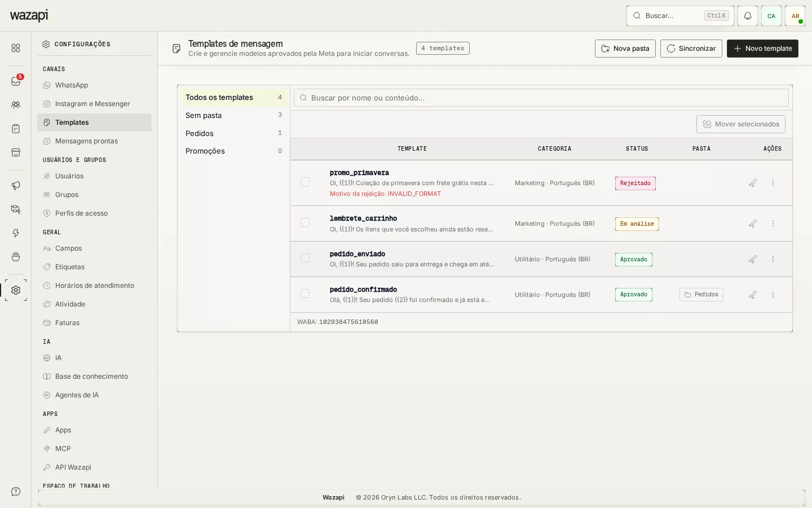Open Mensagens prontas in settings menu
The image size is (812, 508).
(94, 141)
